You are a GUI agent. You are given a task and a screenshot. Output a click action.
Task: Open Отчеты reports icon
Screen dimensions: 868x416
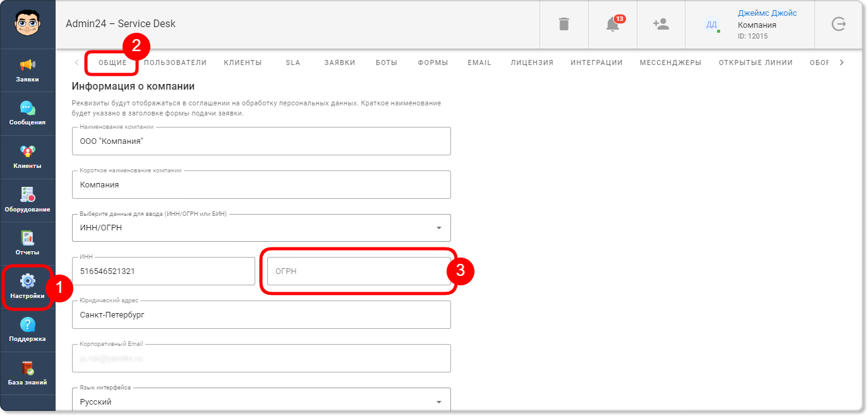(x=28, y=244)
